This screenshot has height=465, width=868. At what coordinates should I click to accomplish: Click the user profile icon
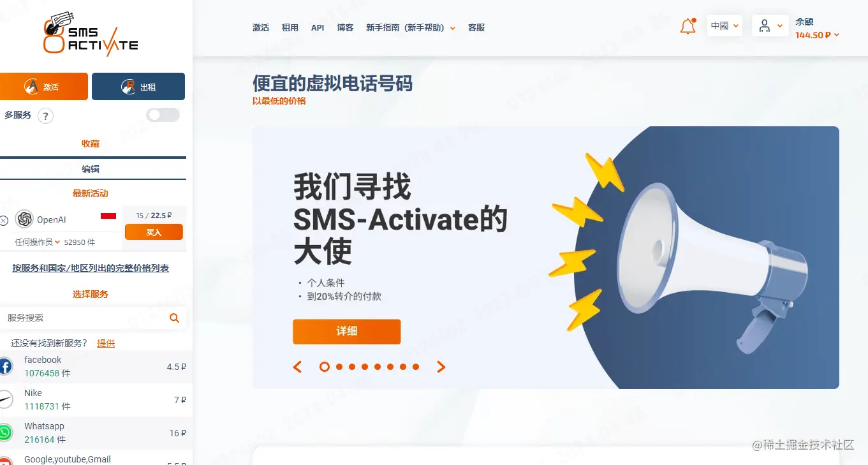765,26
